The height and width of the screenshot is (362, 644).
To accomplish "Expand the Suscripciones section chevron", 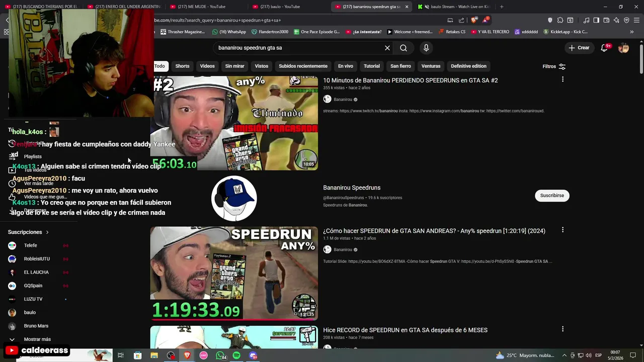I will click(47, 232).
